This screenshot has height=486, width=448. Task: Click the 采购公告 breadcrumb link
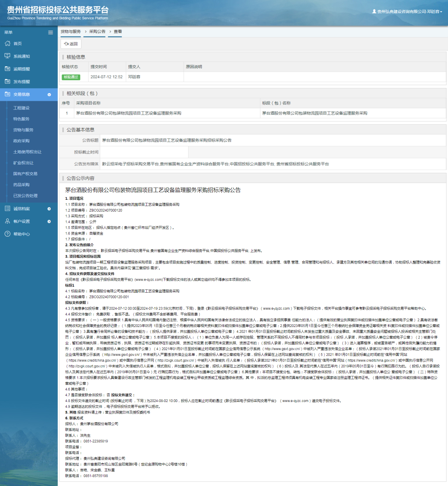click(x=97, y=32)
